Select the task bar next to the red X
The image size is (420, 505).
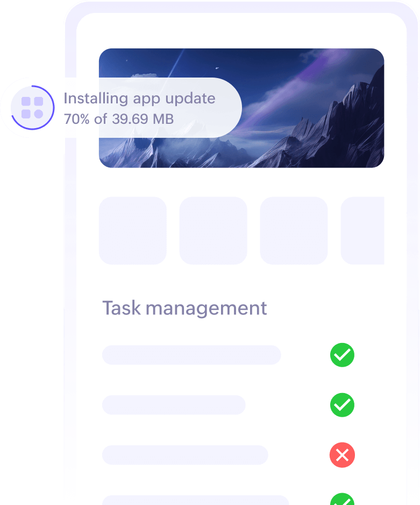[x=185, y=455]
